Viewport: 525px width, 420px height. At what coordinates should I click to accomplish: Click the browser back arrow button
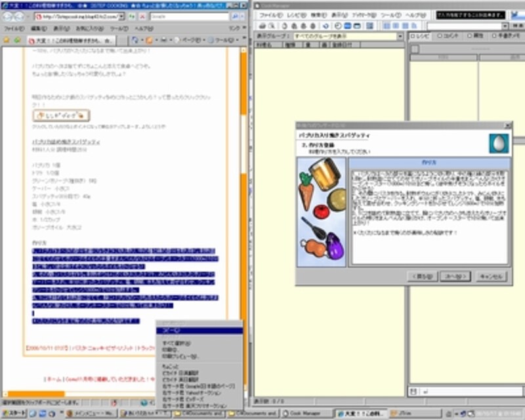[x=9, y=18]
